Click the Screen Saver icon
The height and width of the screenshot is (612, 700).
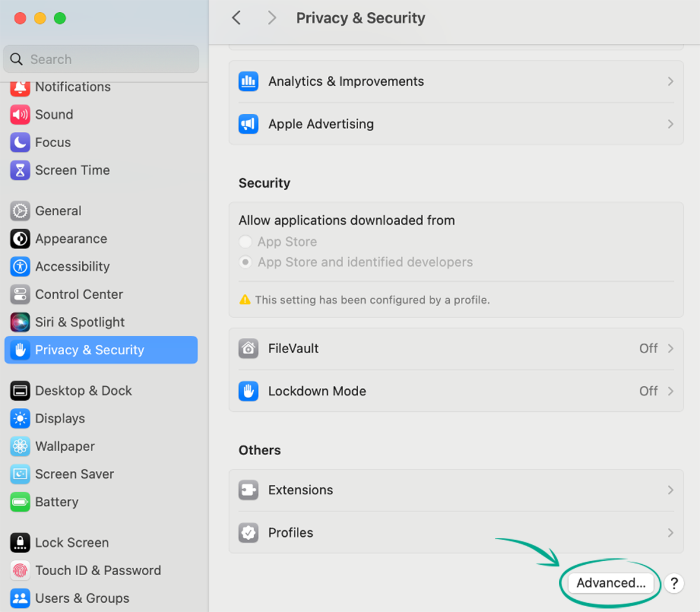pos(20,474)
